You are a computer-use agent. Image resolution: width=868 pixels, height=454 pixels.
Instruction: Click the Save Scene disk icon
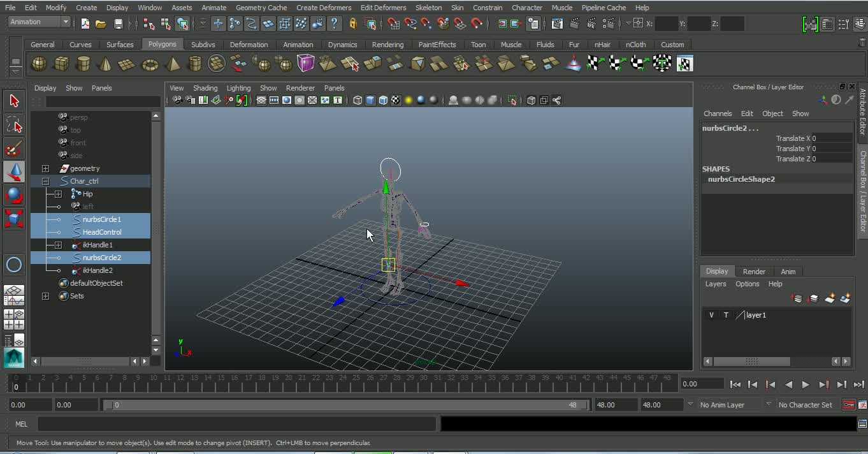[x=118, y=24]
